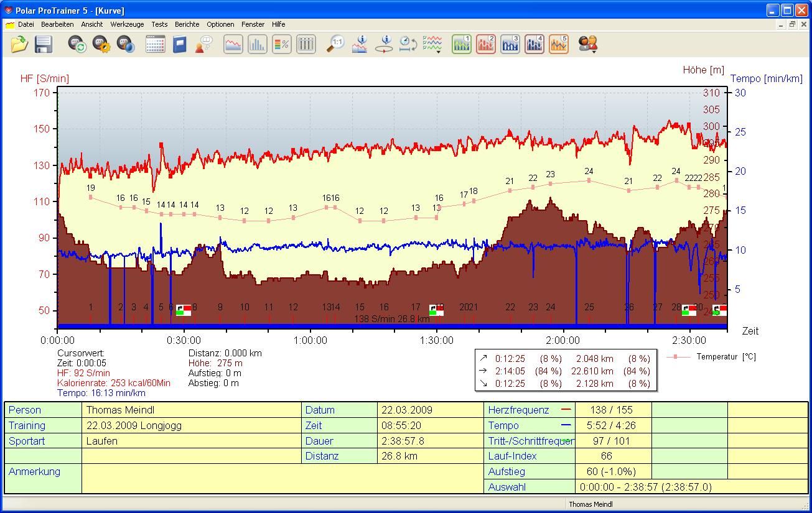Open the data list table view icon
This screenshot has width=812, height=513.
(x=306, y=44)
